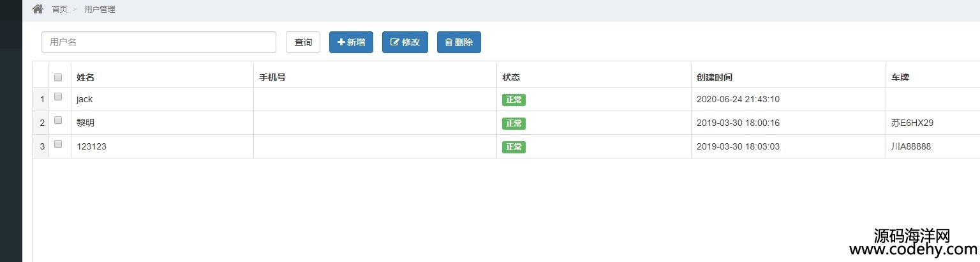Click the 正常 status badge for jack
This screenshot has height=262, width=980.
click(x=514, y=100)
